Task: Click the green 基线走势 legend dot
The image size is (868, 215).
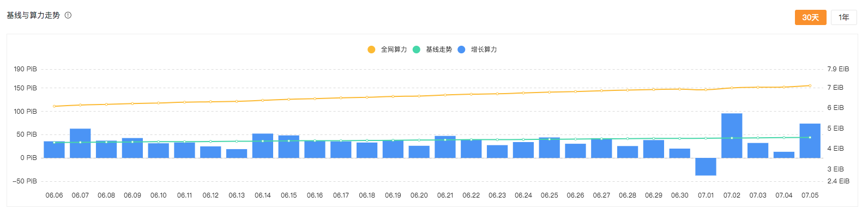Action: coord(417,50)
